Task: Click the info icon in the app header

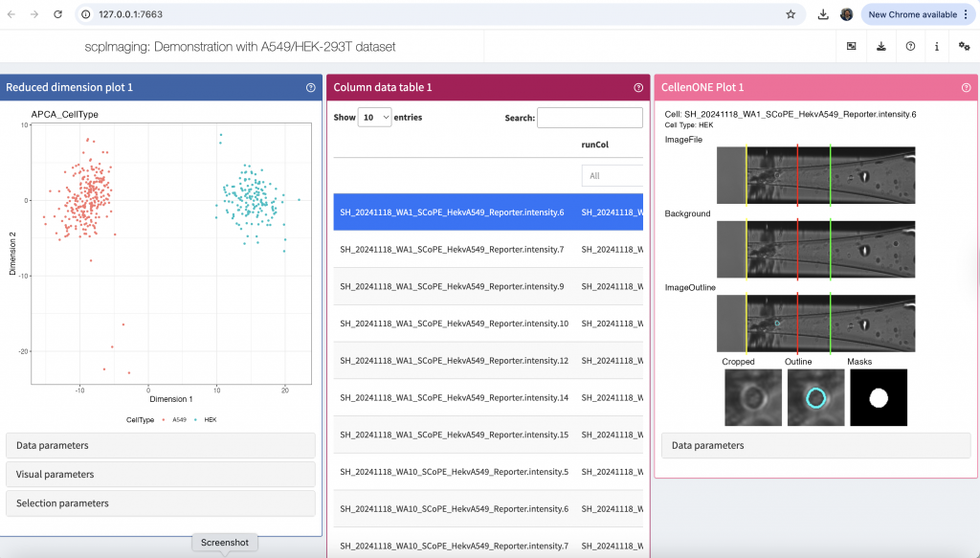Action: coord(937,46)
